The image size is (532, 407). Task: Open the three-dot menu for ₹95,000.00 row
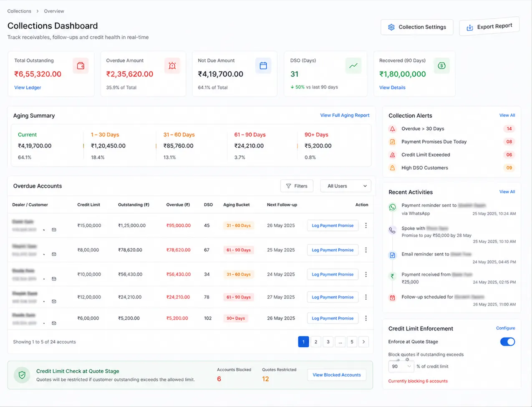(366, 225)
